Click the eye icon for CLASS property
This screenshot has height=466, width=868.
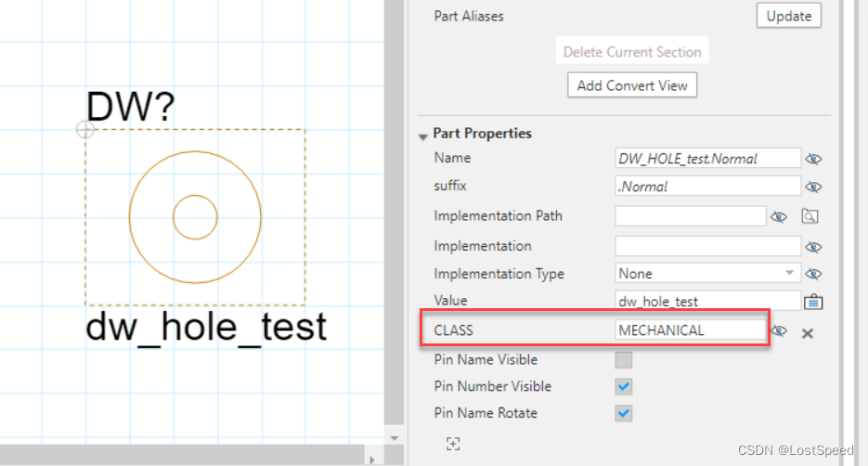point(780,331)
